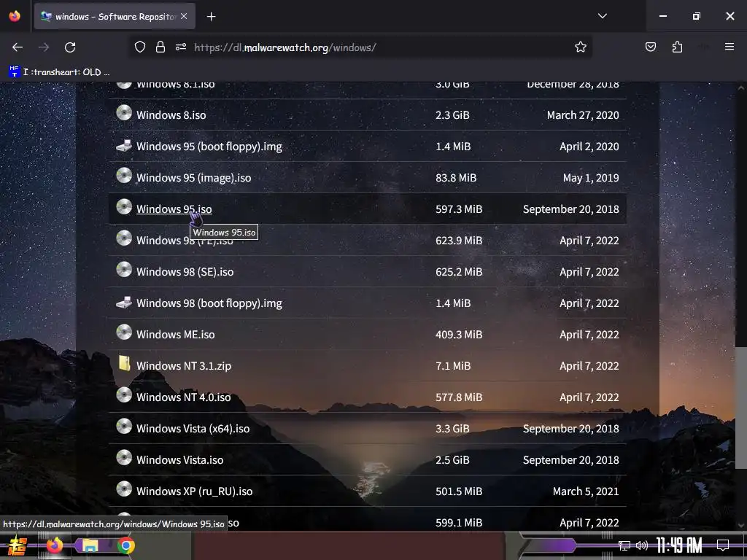Launch Google Chrome from the taskbar
Image resolution: width=747 pixels, height=560 pixels.
125,545
